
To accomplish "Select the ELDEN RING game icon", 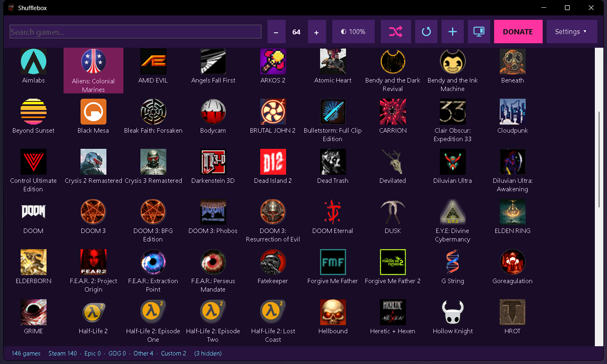I will (513, 212).
